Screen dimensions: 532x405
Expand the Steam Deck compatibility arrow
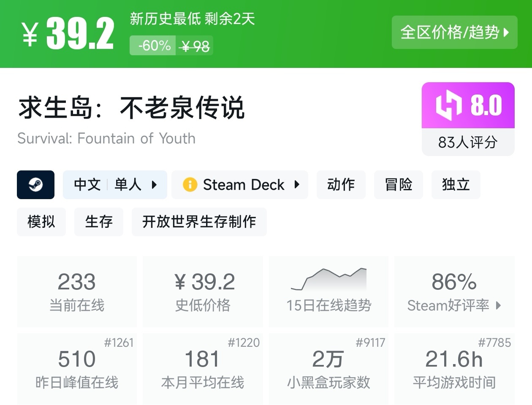point(297,185)
